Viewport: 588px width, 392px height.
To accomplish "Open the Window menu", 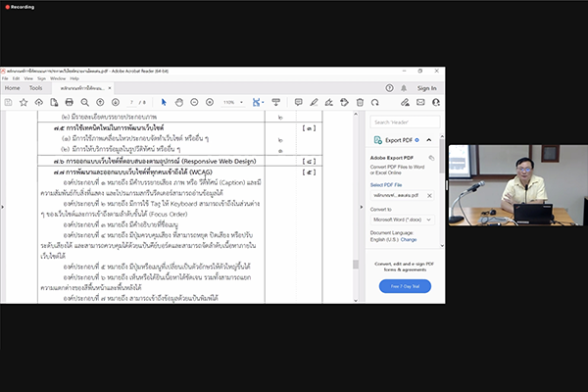I will [58, 78].
